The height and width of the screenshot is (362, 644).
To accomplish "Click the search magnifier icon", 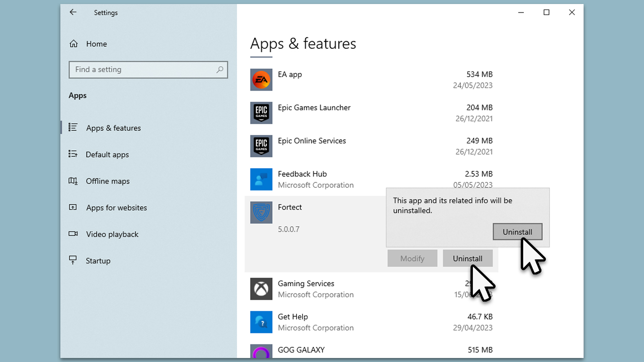I will coord(219,70).
